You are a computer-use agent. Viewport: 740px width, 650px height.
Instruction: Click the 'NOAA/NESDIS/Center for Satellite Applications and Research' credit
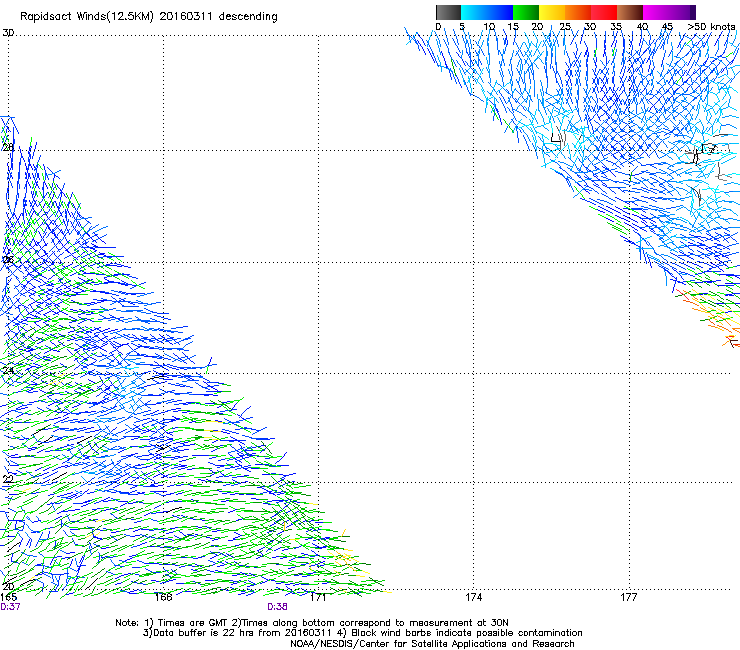tap(432, 644)
